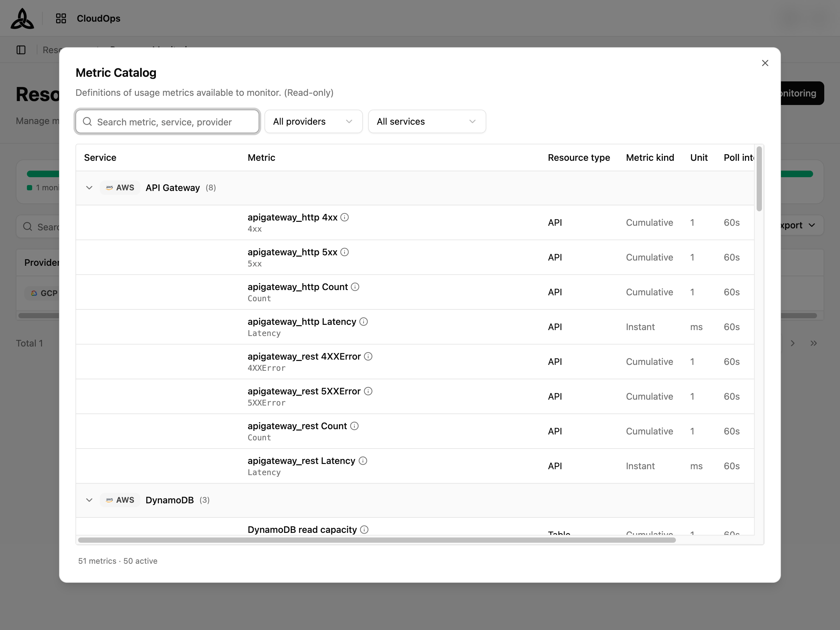The image size is (840, 630).
Task: Click the info icon beside apigateway_http Latency
Action: [364, 322]
